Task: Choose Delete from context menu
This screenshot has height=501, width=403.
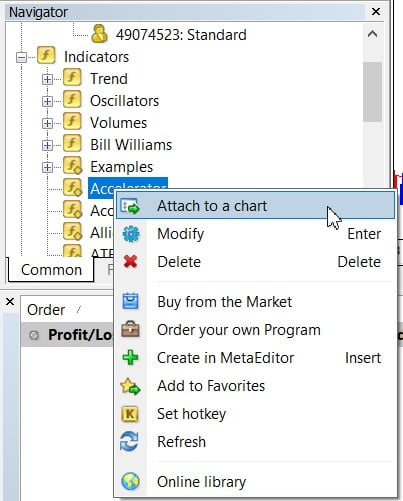Action: coord(255,262)
